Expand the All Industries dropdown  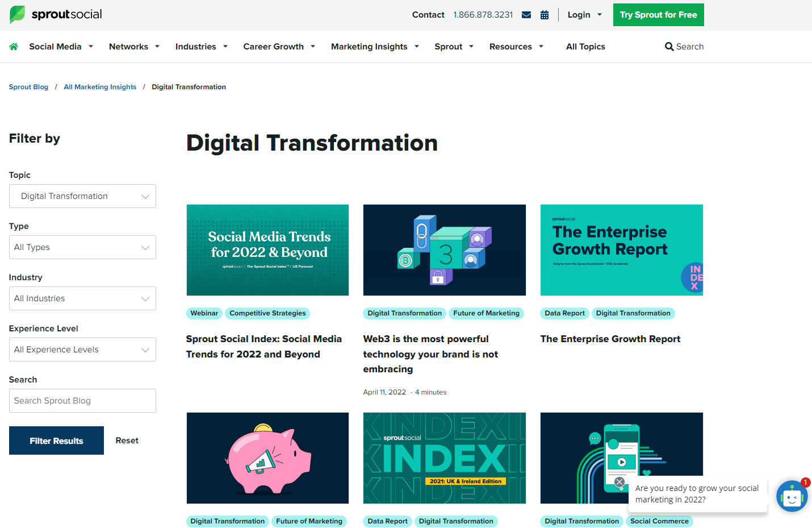pyautogui.click(x=82, y=298)
